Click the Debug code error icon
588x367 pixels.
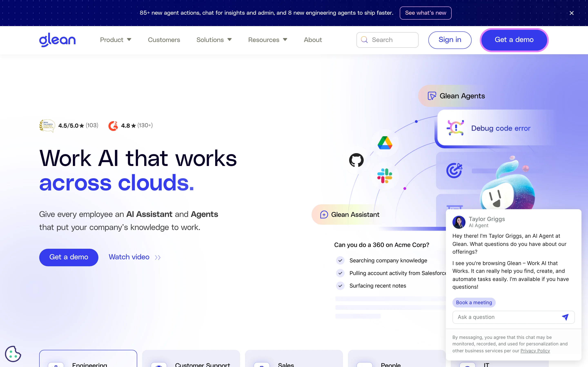[x=455, y=128]
